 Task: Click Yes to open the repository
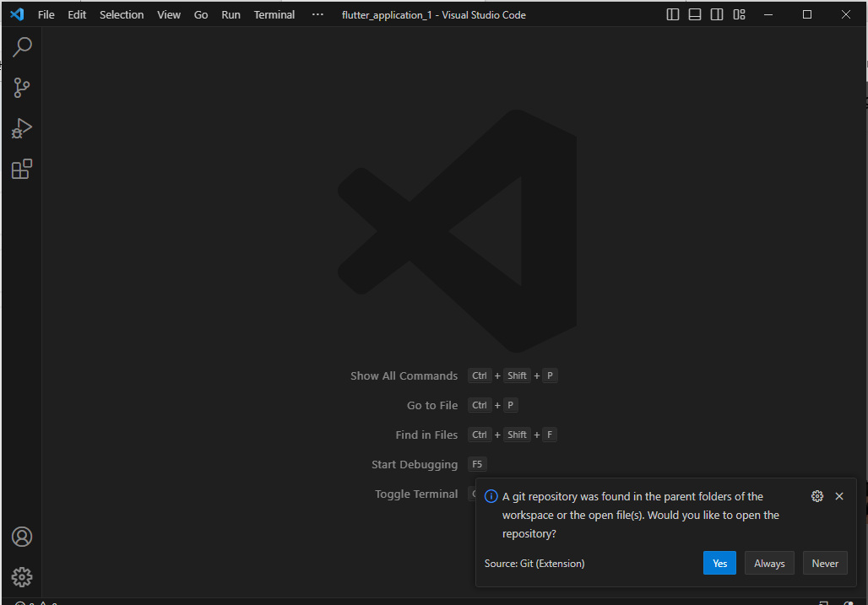719,563
